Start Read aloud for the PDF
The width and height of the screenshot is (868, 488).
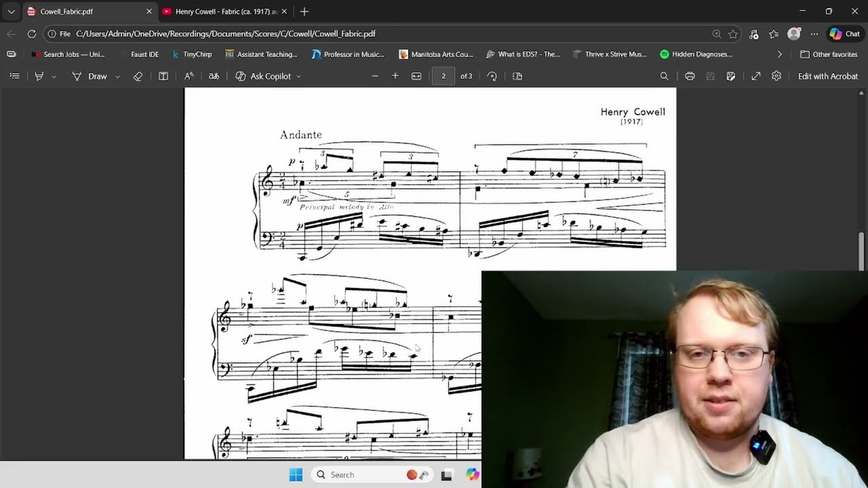click(x=189, y=77)
